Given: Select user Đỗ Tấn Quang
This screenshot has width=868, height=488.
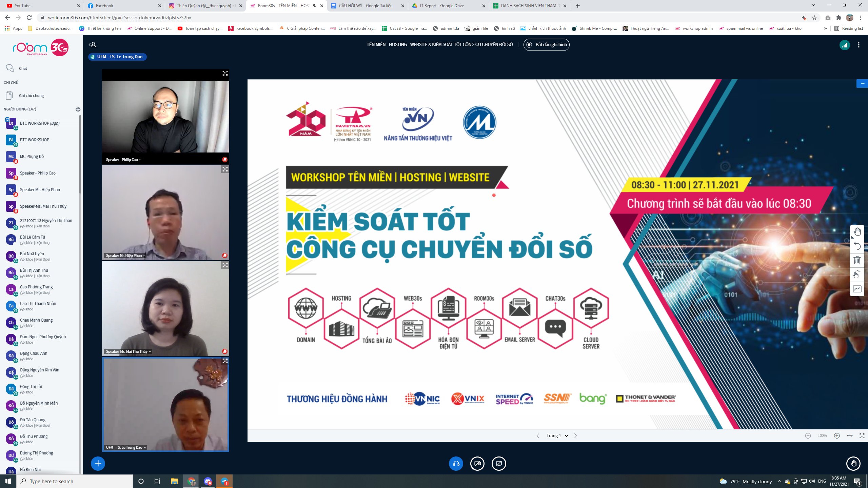Looking at the screenshot, I should pyautogui.click(x=41, y=422).
